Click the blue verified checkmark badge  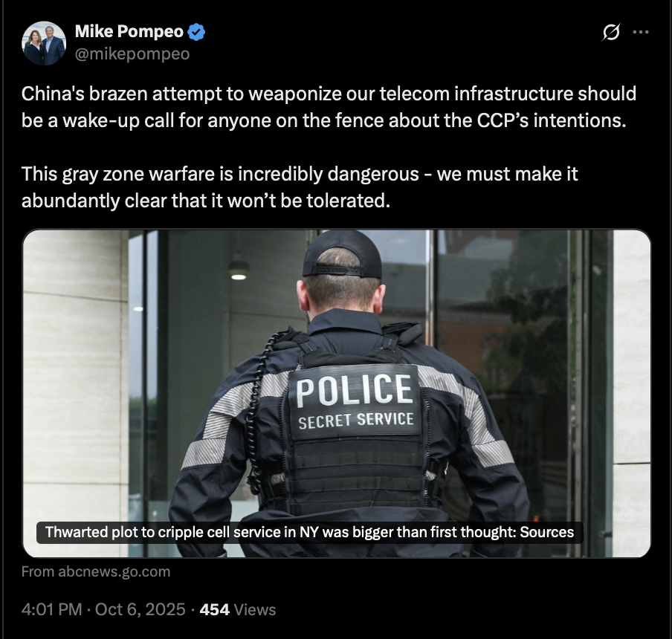196,32
